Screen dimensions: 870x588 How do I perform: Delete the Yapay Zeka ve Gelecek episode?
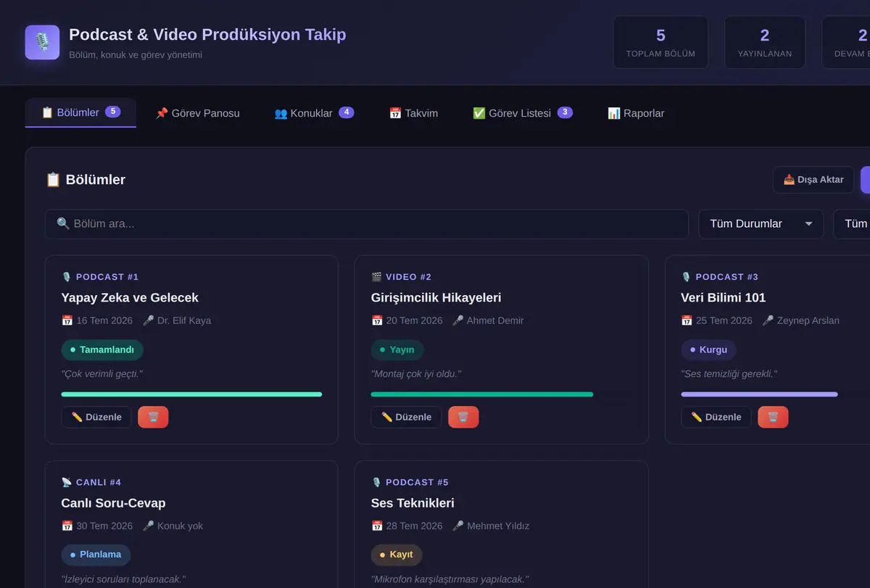(x=153, y=417)
